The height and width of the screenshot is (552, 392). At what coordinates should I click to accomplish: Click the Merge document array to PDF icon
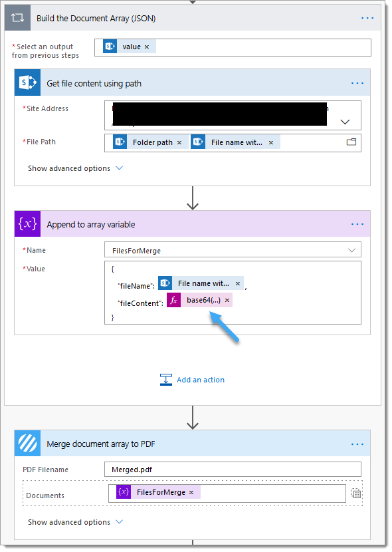point(27,443)
